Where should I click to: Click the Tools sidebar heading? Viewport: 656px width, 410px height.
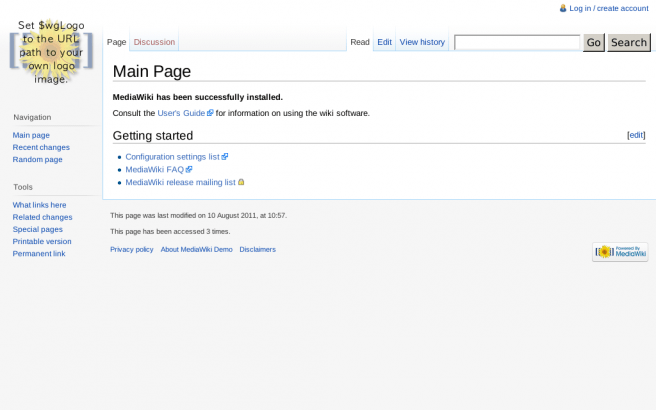[x=23, y=187]
